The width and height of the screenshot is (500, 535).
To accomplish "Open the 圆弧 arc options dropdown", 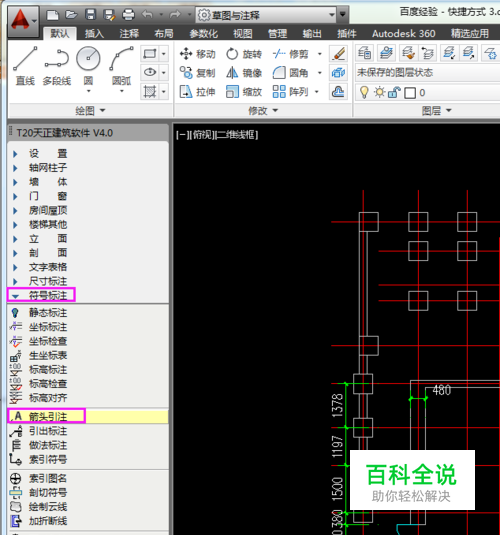I will coord(122,91).
